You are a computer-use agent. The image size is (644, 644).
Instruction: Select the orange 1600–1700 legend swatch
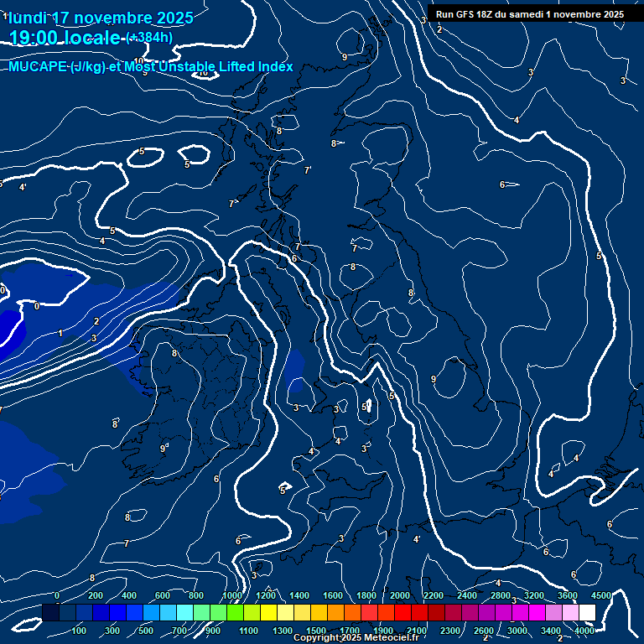coord(336,612)
